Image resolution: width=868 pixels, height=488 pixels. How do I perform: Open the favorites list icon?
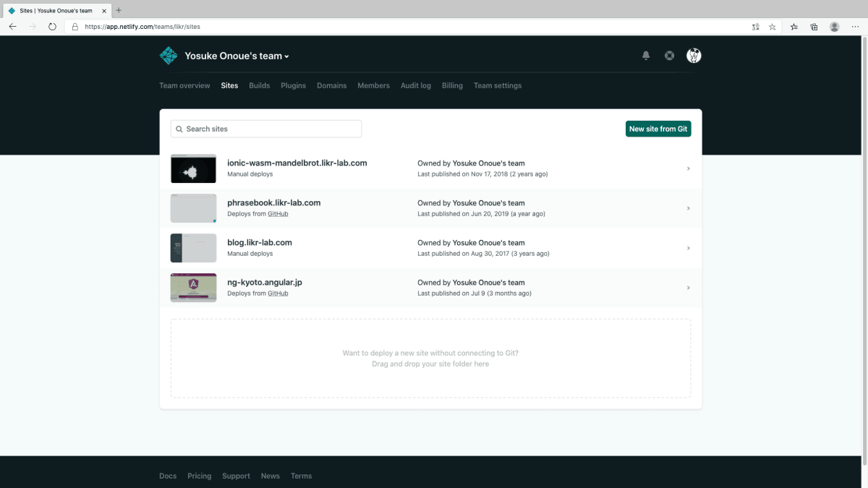(794, 27)
